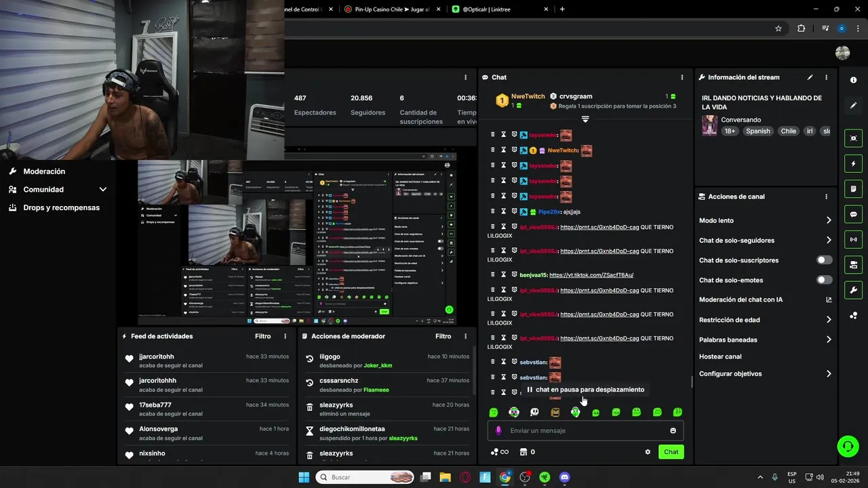Click the microphone icon in message box
Viewport: 868px width, 488px height.
pyautogui.click(x=498, y=430)
